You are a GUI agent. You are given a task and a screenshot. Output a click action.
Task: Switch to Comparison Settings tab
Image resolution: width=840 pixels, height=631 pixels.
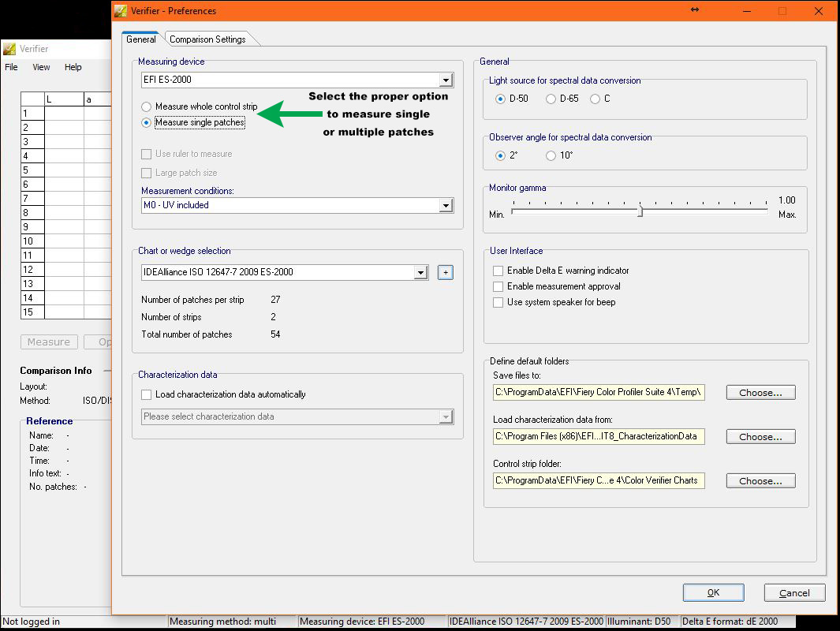pyautogui.click(x=207, y=39)
